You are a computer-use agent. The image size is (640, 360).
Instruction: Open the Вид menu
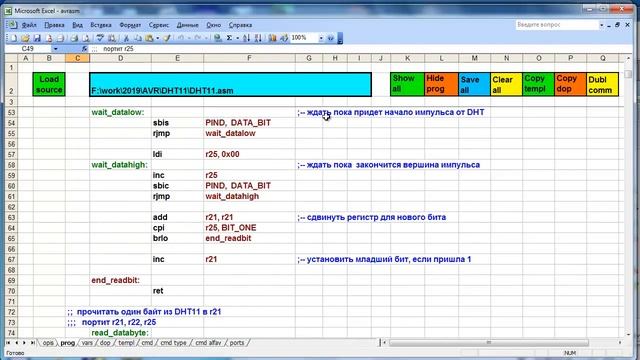click(77, 25)
